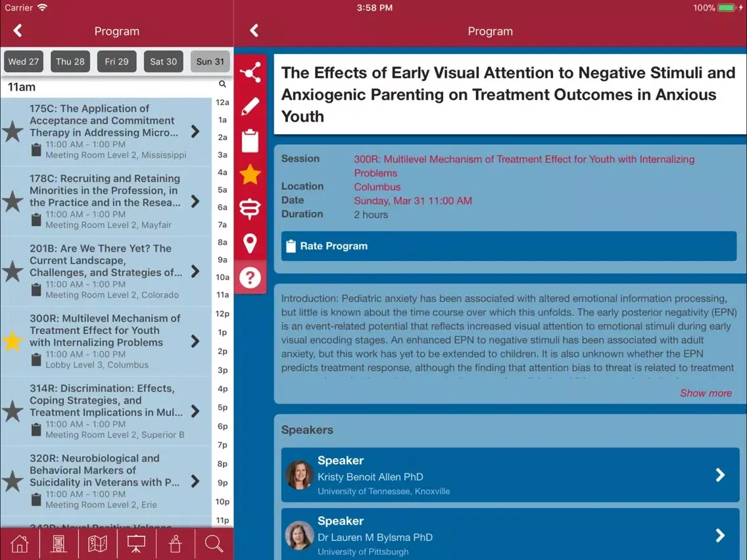Select the Wed 27 day tab
This screenshot has width=747, height=560.
pos(24,62)
